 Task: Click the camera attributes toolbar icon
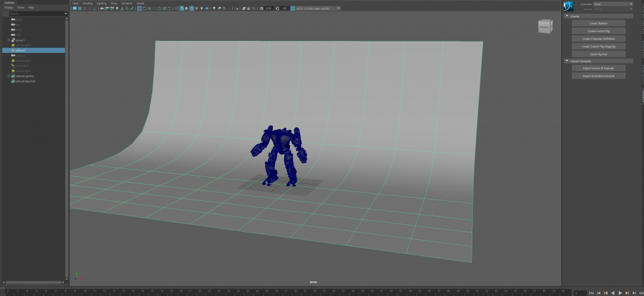112,8
